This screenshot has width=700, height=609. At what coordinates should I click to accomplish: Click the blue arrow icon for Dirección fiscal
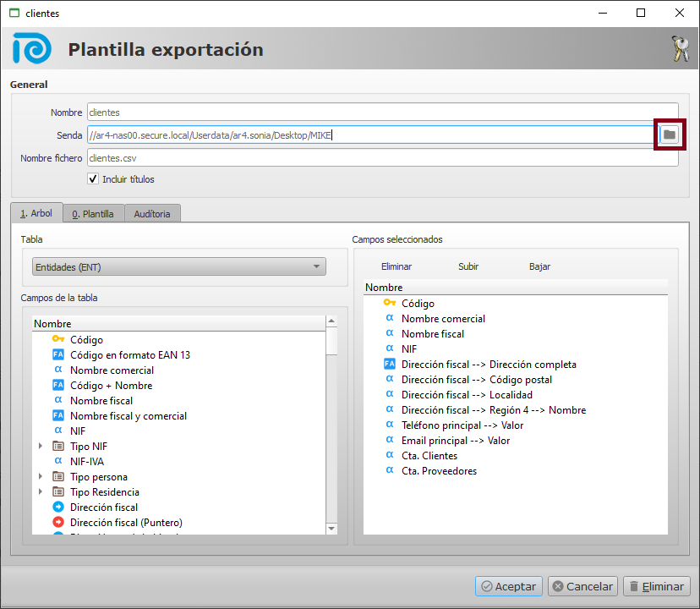(58, 507)
